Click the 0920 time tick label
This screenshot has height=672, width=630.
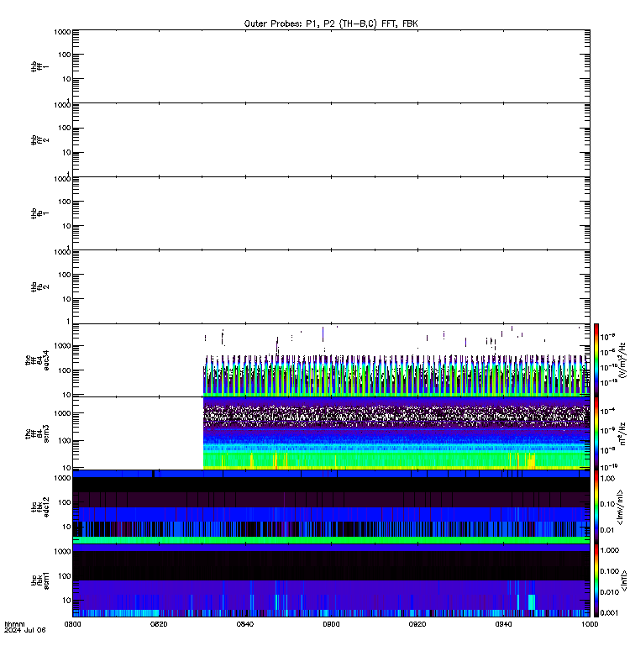coord(417,624)
